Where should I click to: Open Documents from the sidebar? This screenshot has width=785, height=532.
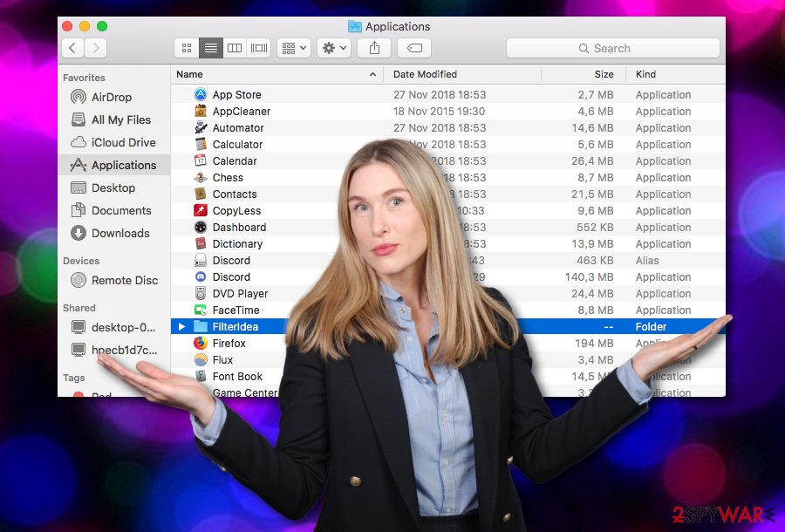click(114, 210)
